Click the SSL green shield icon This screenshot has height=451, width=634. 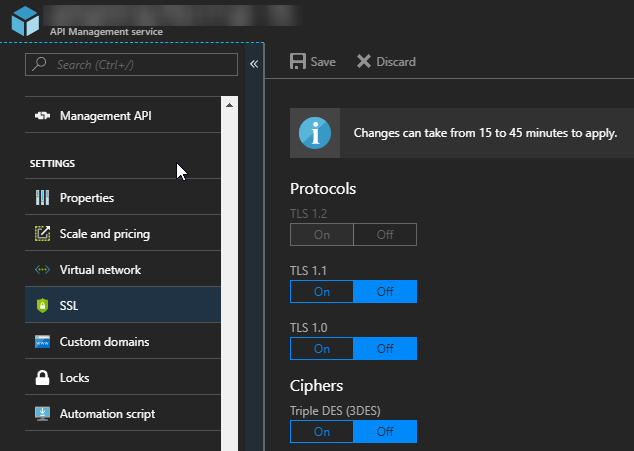click(42, 305)
